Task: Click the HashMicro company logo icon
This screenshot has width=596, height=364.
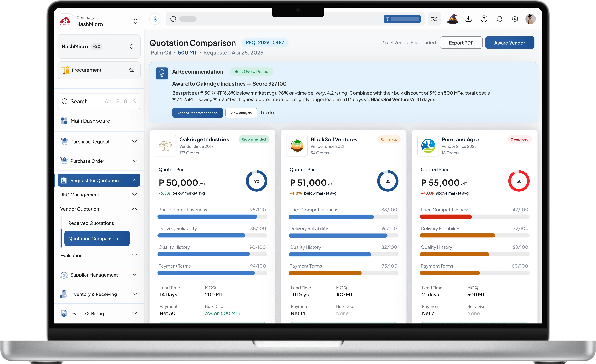Action: [65, 21]
